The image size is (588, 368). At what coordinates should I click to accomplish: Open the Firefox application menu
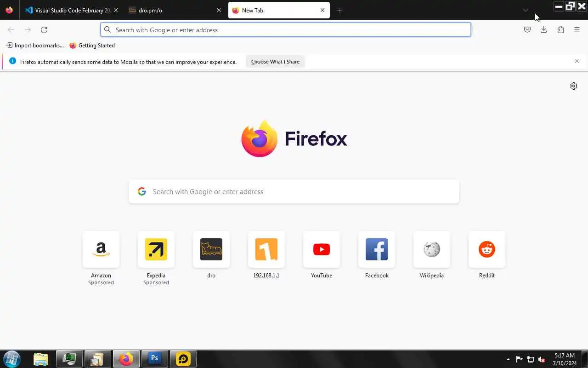(x=577, y=29)
